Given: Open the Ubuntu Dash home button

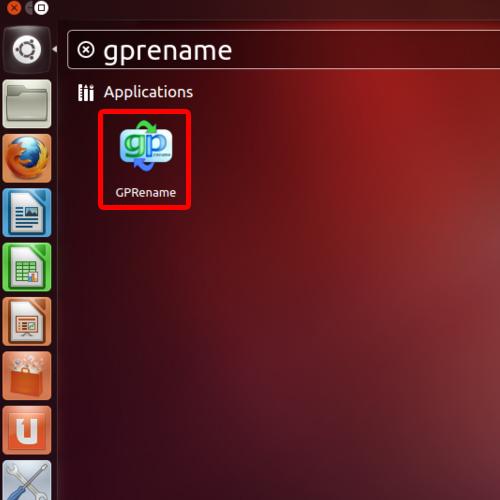Looking at the screenshot, I should (27, 50).
